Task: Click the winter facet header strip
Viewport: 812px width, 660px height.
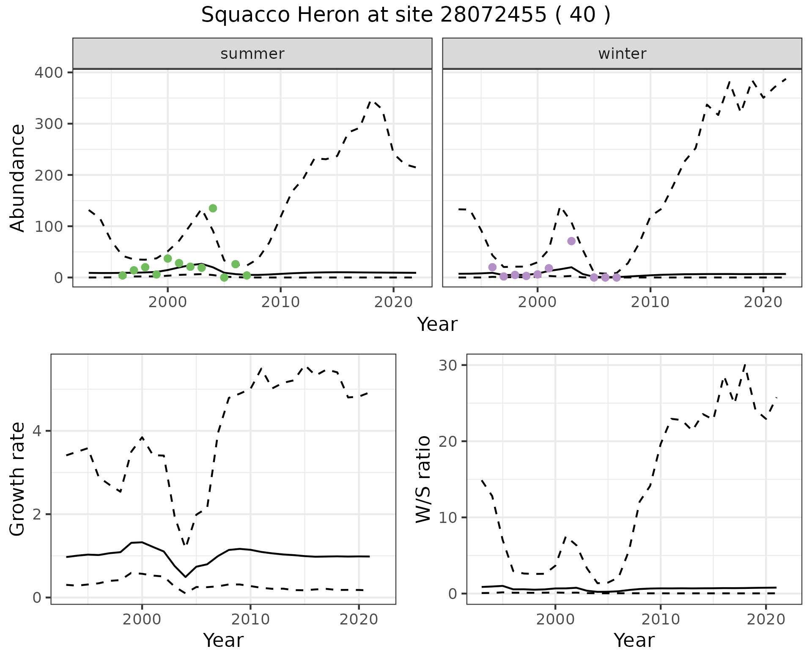Action: pyautogui.click(x=622, y=54)
